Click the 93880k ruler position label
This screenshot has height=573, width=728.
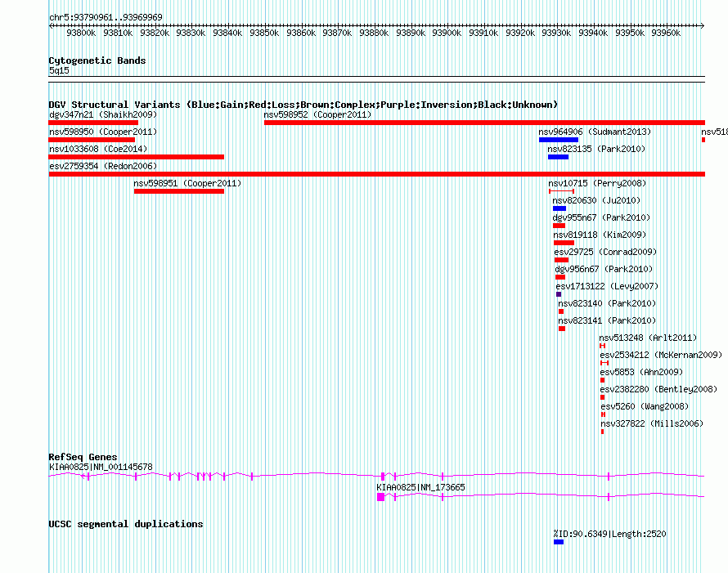point(374,33)
